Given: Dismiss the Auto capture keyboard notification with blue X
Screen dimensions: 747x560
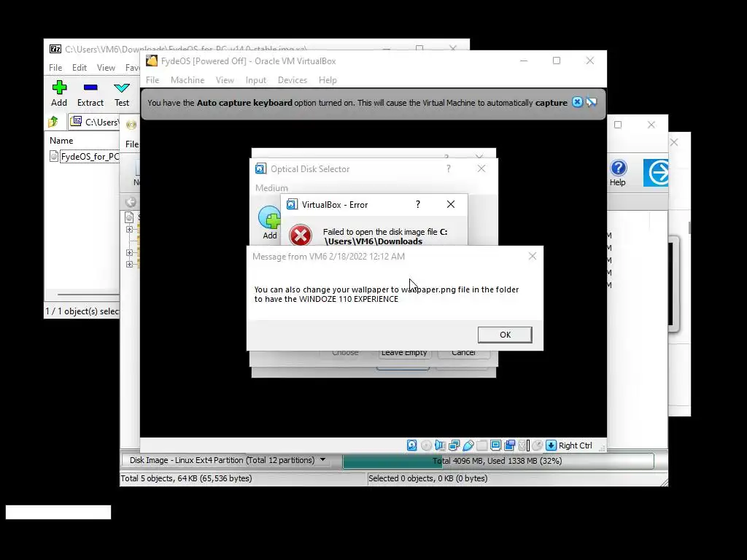Looking at the screenshot, I should pos(577,102).
